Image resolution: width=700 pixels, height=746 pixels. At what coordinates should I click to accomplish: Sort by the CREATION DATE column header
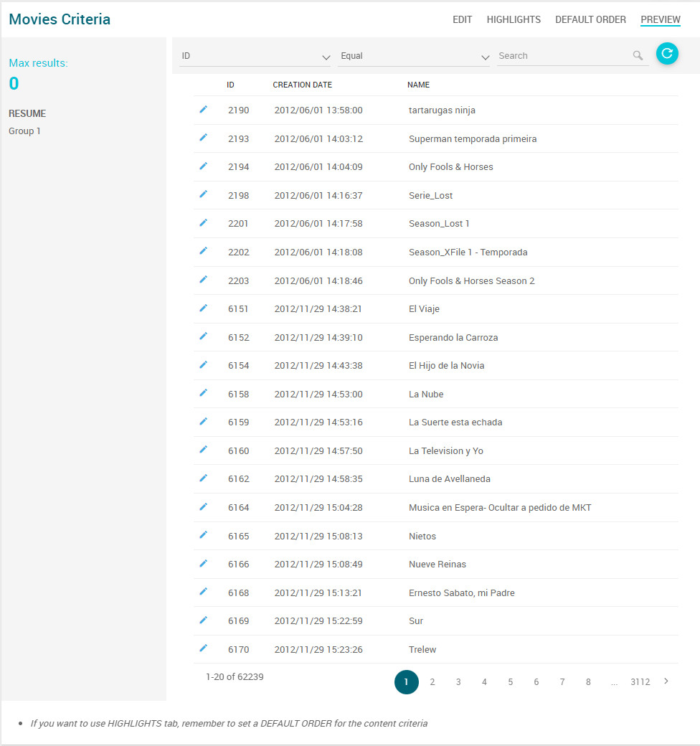(x=302, y=85)
